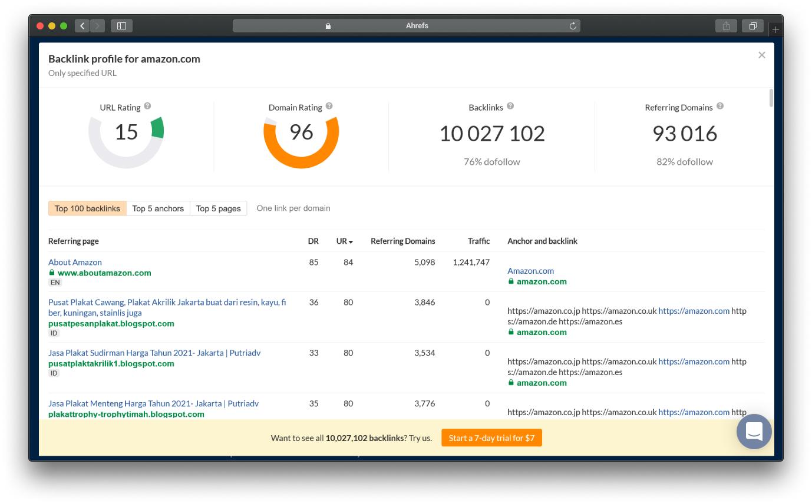Viewport: 812px width, 504px height.
Task: Open the Jasa Plakat Menteng referring page
Action: pyautogui.click(x=153, y=404)
